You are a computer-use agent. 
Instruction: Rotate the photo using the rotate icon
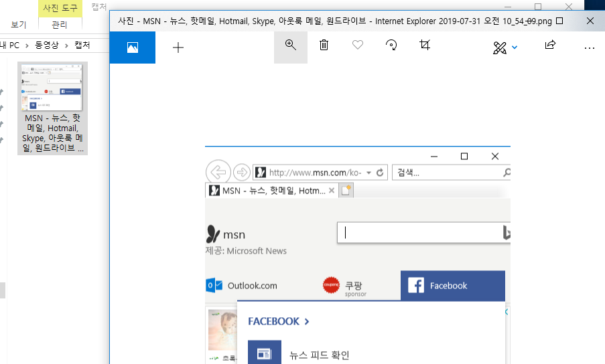[x=391, y=46]
